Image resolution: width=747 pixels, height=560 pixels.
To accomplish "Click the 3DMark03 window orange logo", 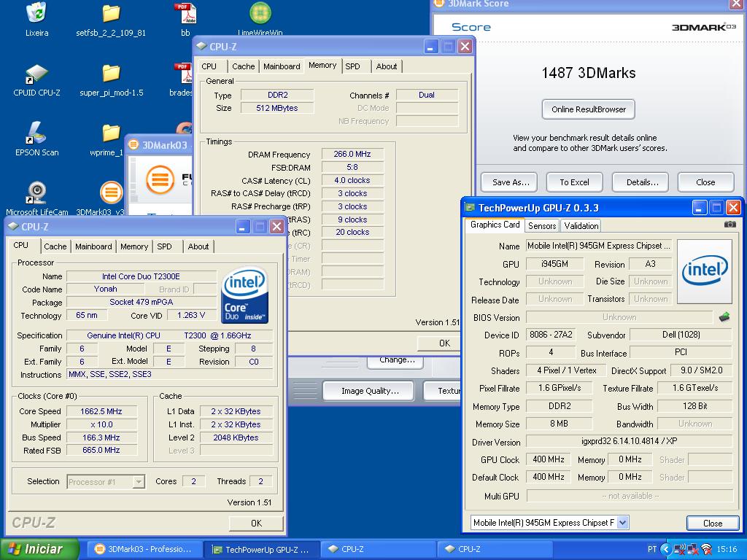I will point(160,179).
